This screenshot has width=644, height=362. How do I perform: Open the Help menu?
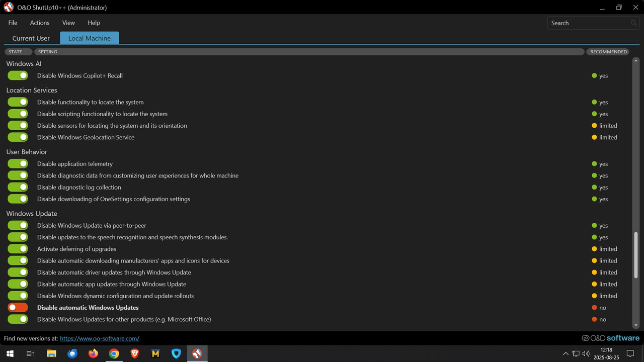(x=94, y=23)
